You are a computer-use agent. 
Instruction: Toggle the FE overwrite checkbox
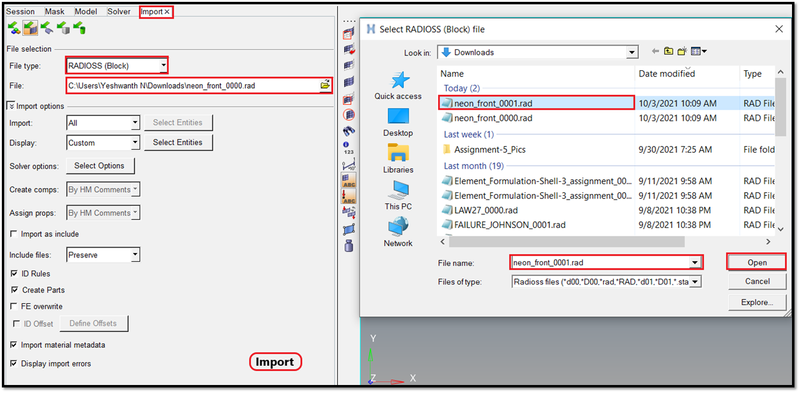coord(14,306)
